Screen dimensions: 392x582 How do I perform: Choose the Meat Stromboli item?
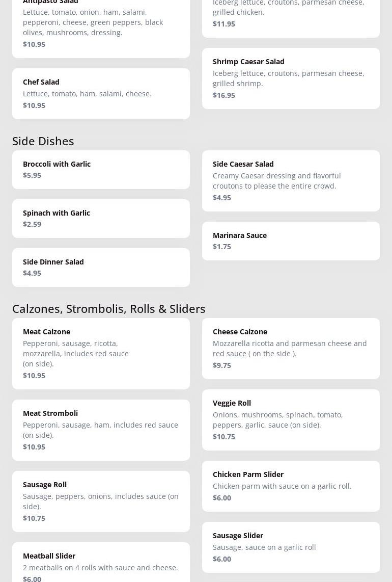pos(101,430)
